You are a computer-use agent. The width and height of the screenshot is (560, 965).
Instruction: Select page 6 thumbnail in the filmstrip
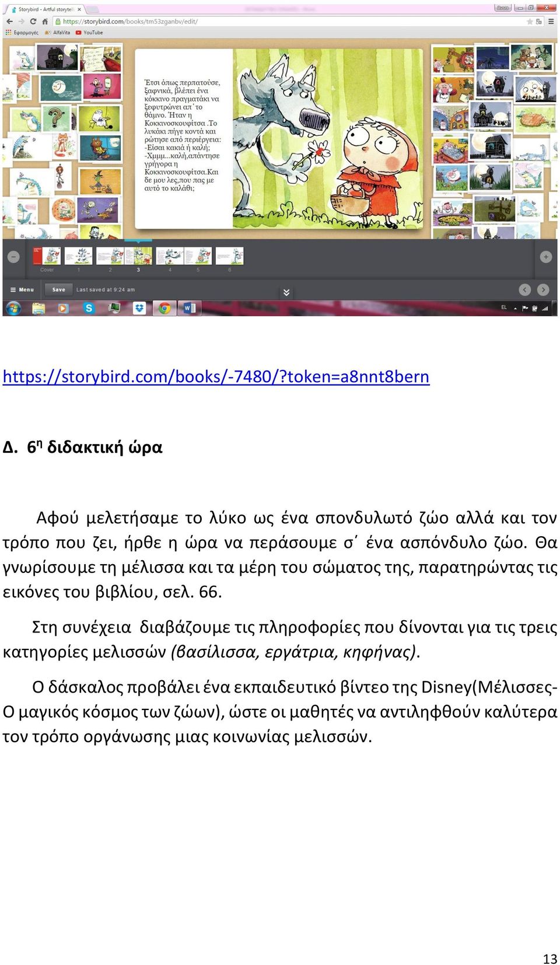point(230,256)
